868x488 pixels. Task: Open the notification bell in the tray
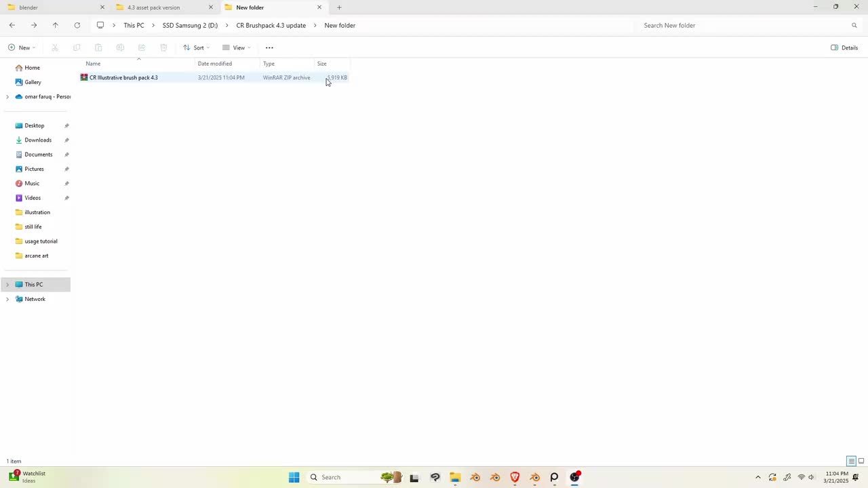pos(856,477)
